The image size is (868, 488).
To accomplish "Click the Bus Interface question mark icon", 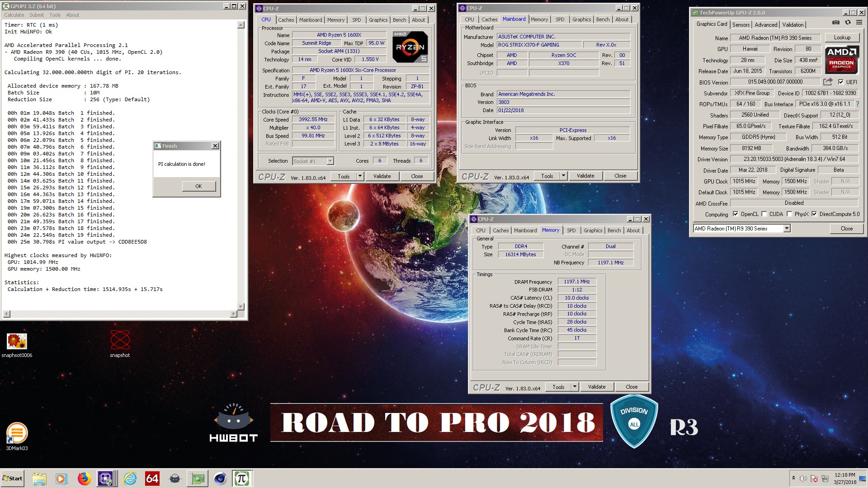I will click(857, 104).
